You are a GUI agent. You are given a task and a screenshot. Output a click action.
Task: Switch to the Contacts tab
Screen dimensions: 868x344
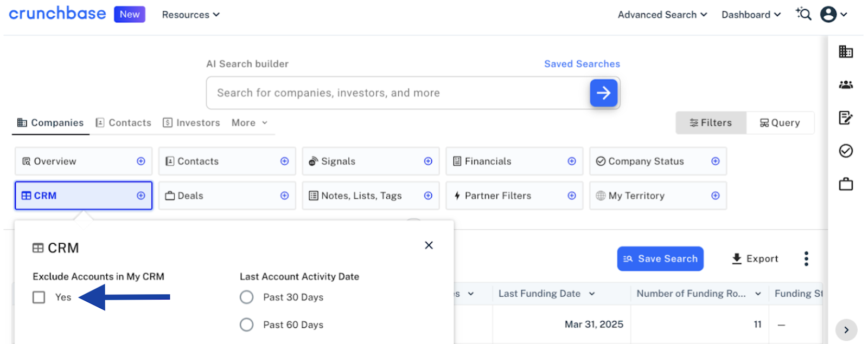pos(124,123)
